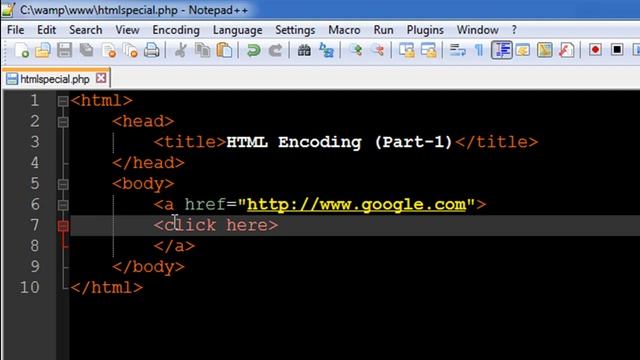Copy selection toolbar icon
Viewport: 640px width, 360px height.
tap(202, 50)
